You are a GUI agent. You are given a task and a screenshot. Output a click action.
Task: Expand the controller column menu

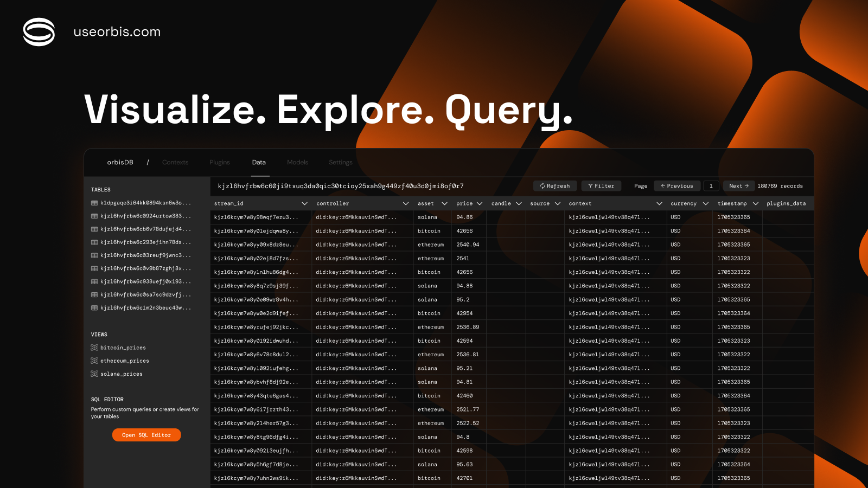[x=406, y=203]
